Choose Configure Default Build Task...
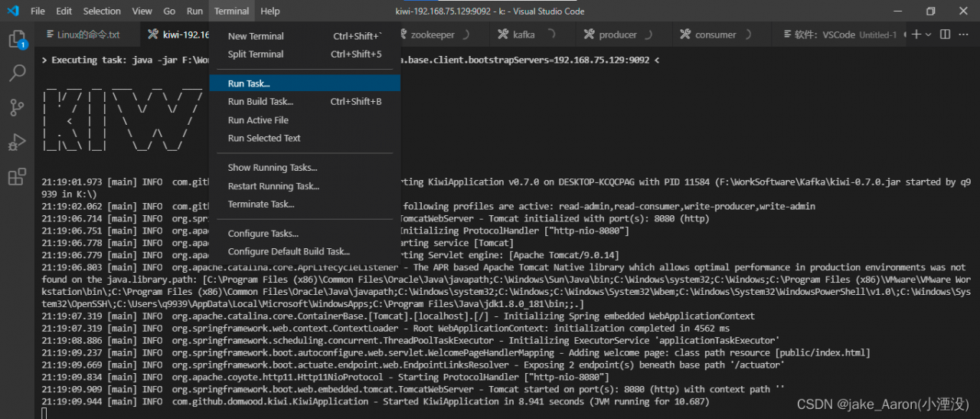 (x=289, y=252)
